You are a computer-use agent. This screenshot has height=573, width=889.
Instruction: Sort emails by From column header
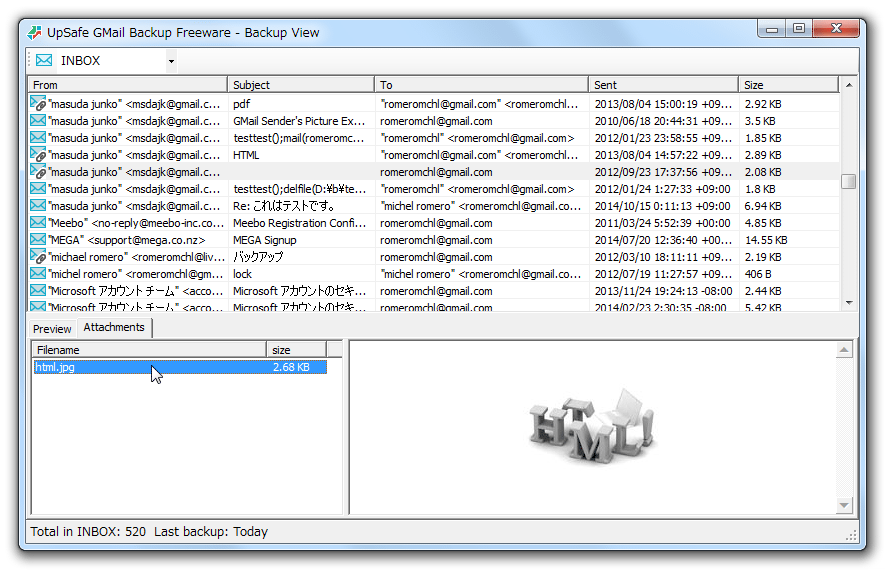(x=128, y=84)
